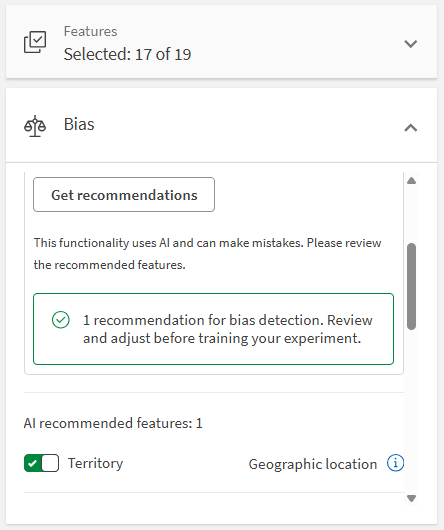This screenshot has height=530, width=444.
Task: Click the Get recommendations button
Action: 124,195
